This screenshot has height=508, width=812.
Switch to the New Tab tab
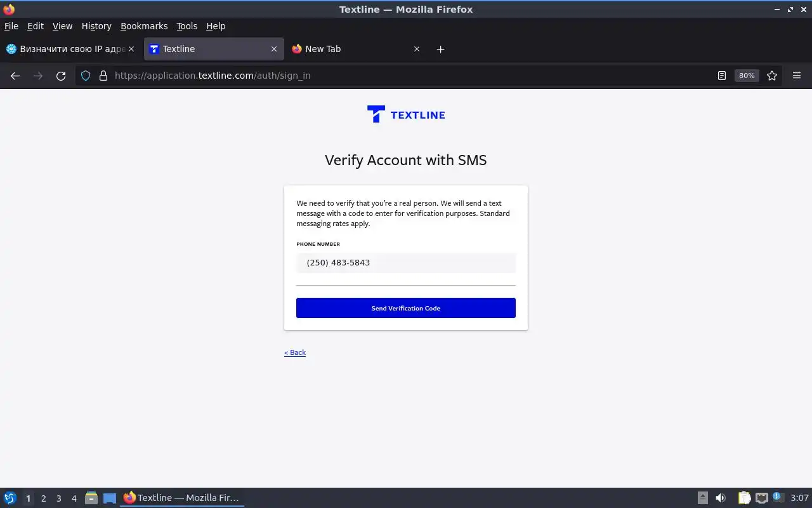(357, 49)
